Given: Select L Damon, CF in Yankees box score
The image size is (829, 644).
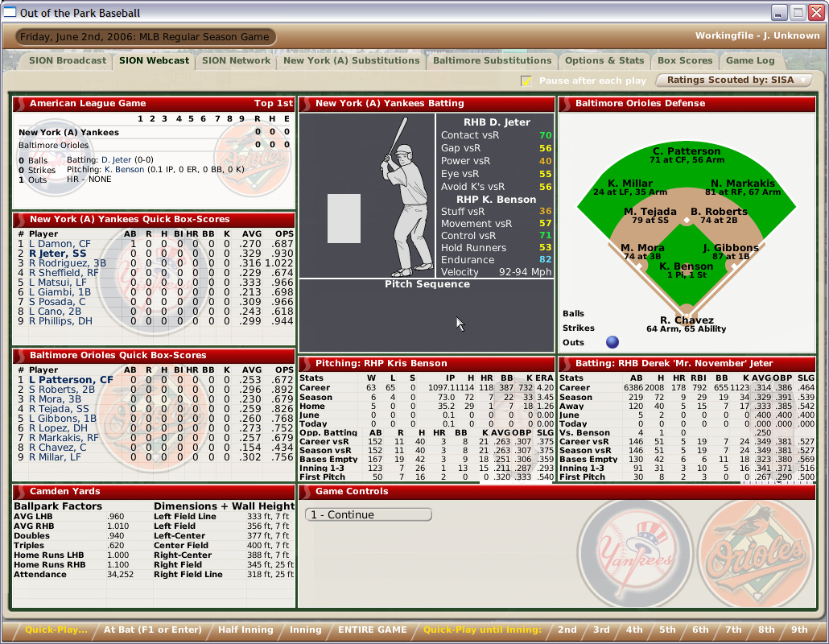Looking at the screenshot, I should tap(60, 244).
